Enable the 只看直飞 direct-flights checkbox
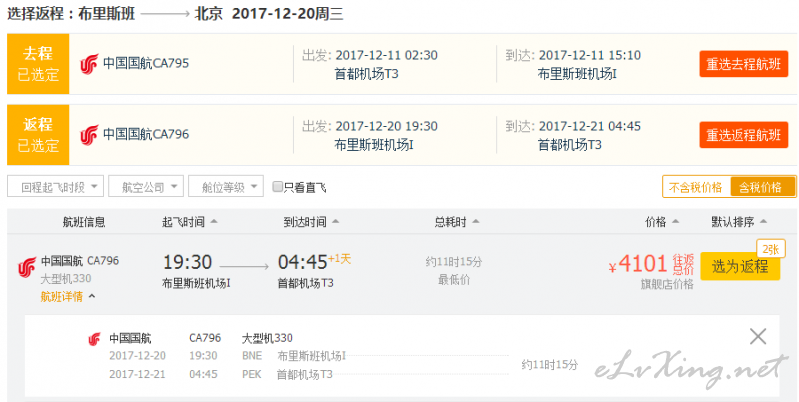This screenshot has width=799, height=402. (x=277, y=187)
